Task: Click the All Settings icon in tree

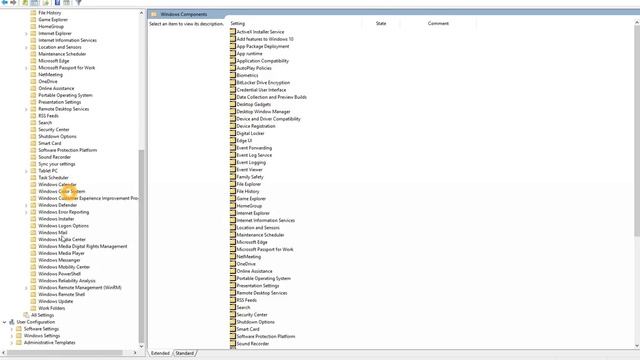Action: coord(26,315)
